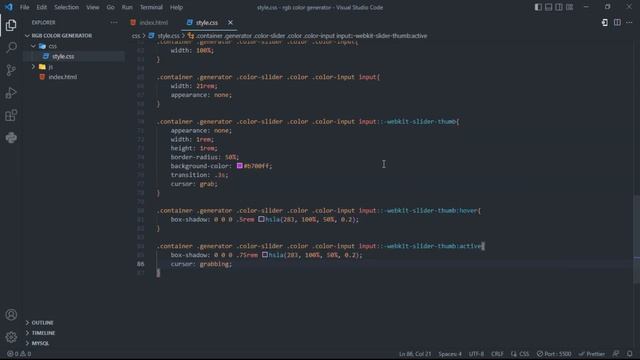This screenshot has height=360, width=640.
Task: Open the #b700ff color swatch picker
Action: (240, 166)
